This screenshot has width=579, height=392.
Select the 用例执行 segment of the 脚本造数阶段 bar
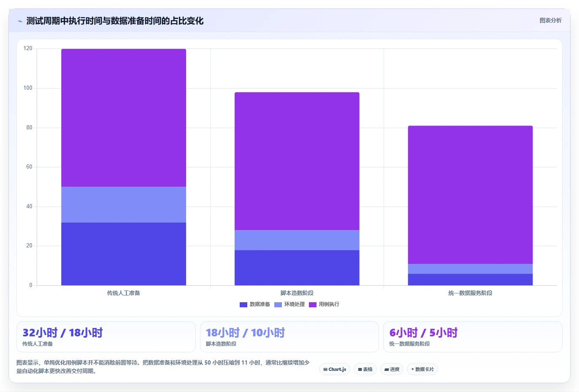coord(297,161)
